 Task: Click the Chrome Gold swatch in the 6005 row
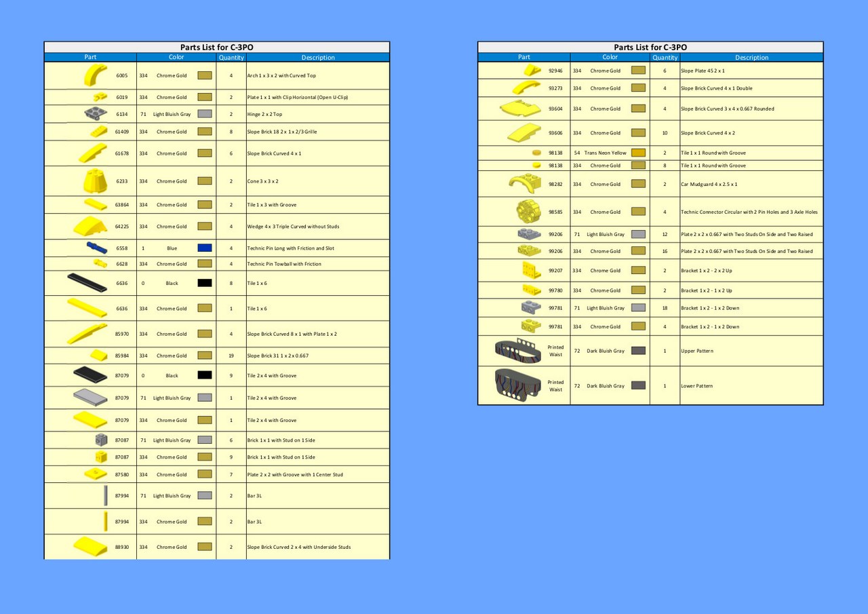[205, 76]
